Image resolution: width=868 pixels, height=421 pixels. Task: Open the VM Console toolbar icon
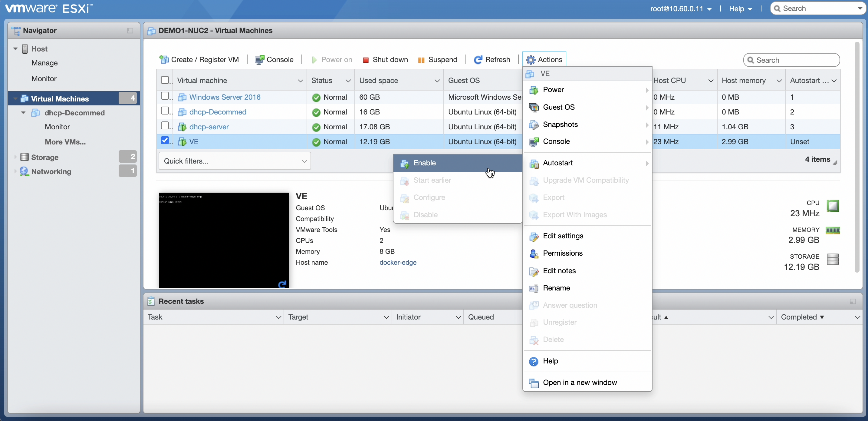click(x=259, y=60)
